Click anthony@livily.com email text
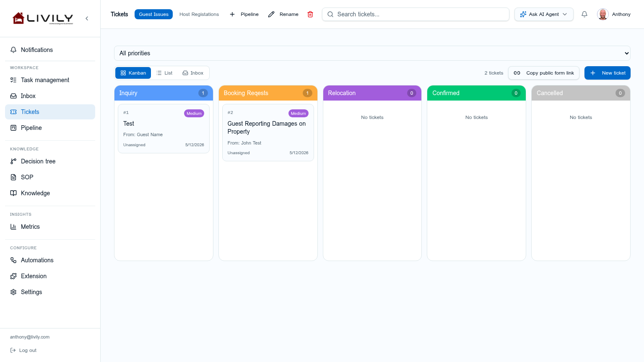Image resolution: width=644 pixels, height=362 pixels. tap(30, 337)
